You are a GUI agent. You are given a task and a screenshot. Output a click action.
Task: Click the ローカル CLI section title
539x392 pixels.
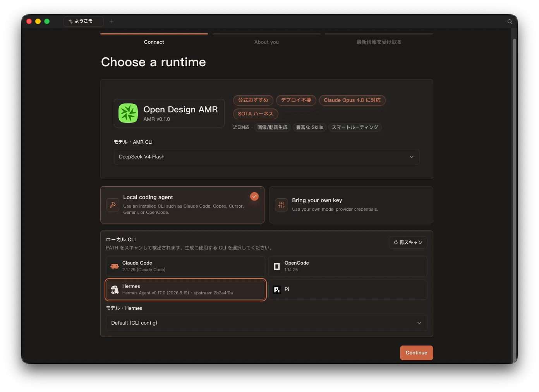coord(121,240)
